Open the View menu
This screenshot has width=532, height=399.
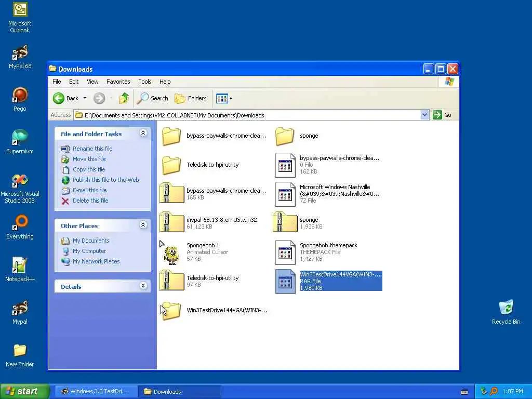pos(92,82)
